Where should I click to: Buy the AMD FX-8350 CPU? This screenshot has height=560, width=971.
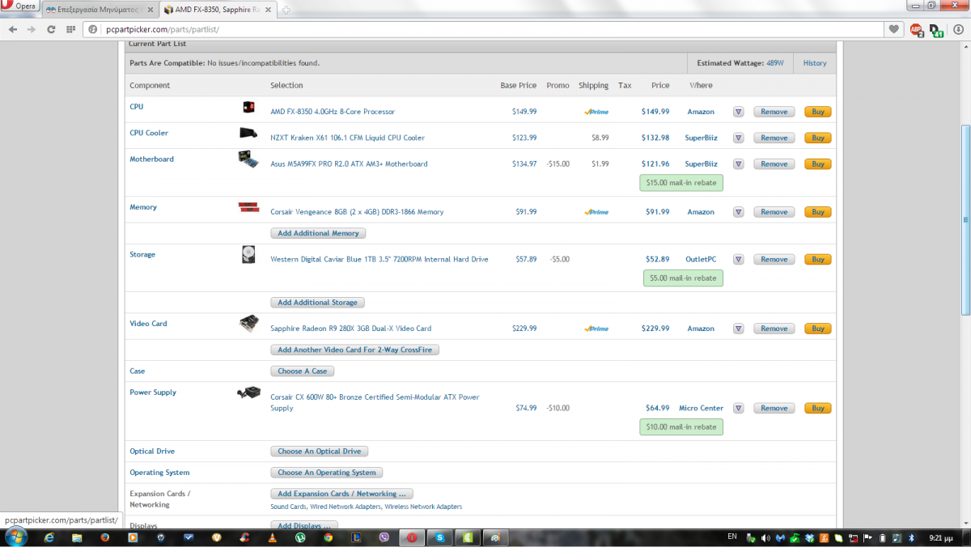[818, 112]
